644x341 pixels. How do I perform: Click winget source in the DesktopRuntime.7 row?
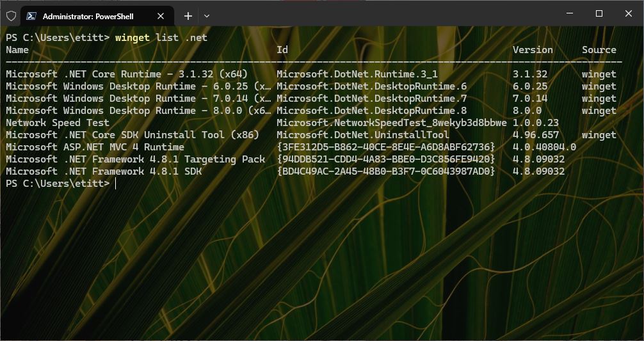tap(599, 99)
